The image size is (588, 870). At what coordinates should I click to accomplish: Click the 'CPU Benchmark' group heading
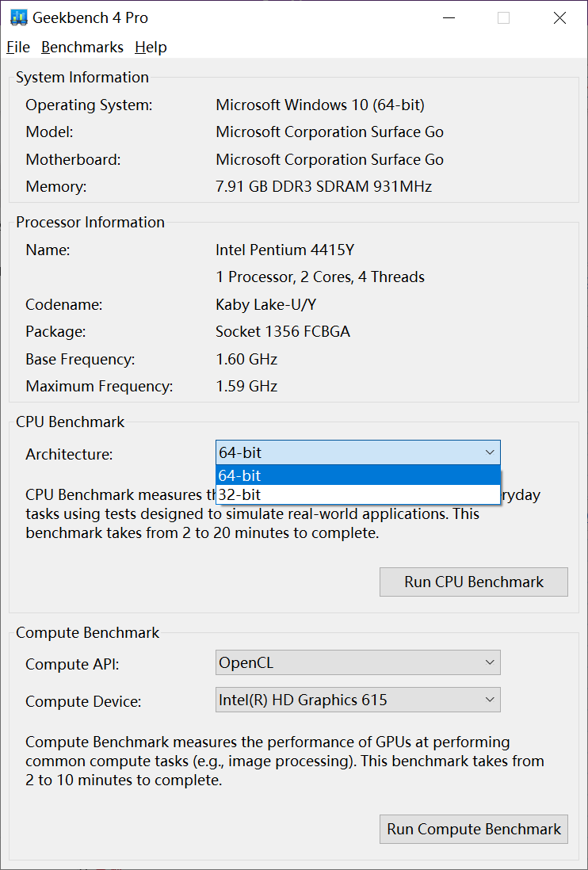70,422
